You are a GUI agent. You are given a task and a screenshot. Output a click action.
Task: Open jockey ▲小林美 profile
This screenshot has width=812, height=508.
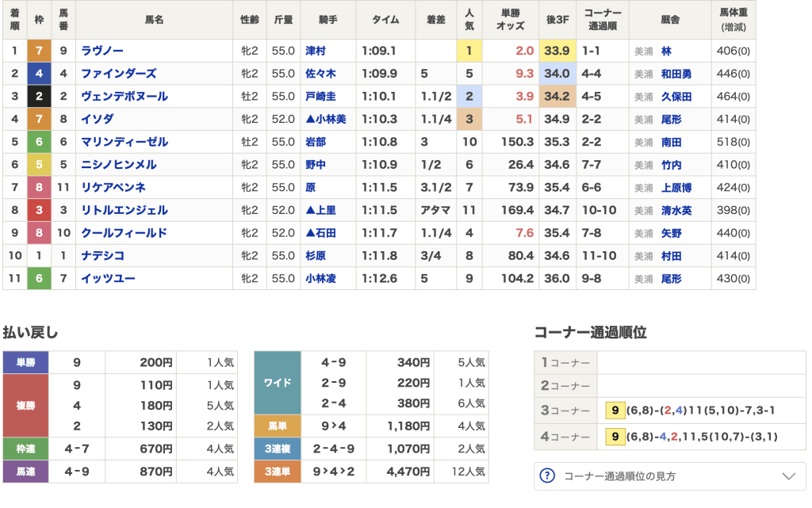[326, 119]
